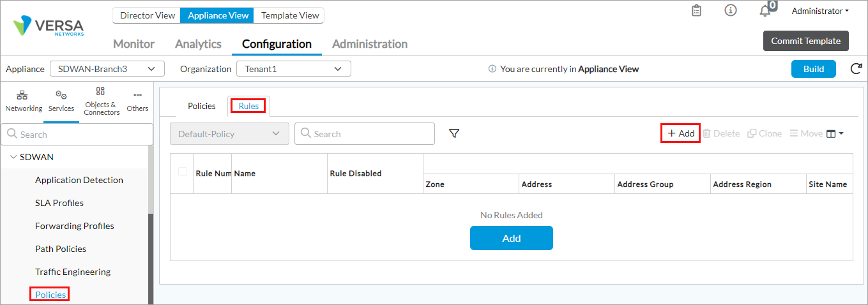Select the Appliance View tab
Image resolution: width=868 pixels, height=305 pixels.
[x=217, y=15]
